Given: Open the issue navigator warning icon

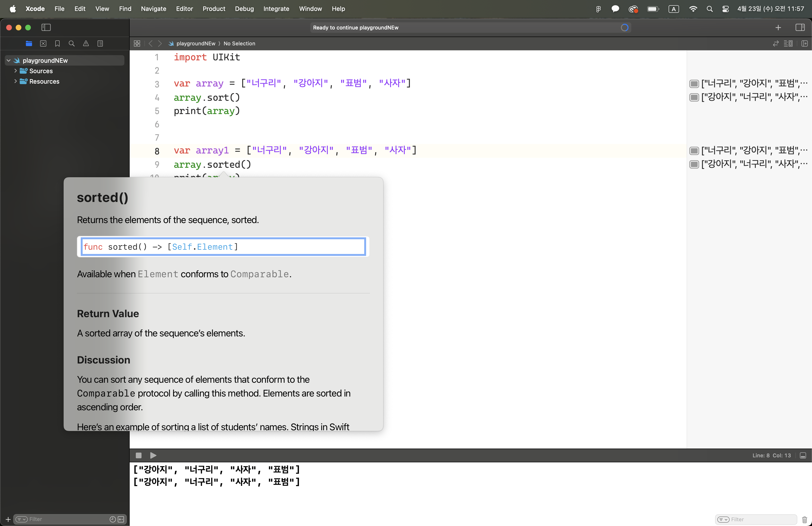Looking at the screenshot, I should 86,43.
